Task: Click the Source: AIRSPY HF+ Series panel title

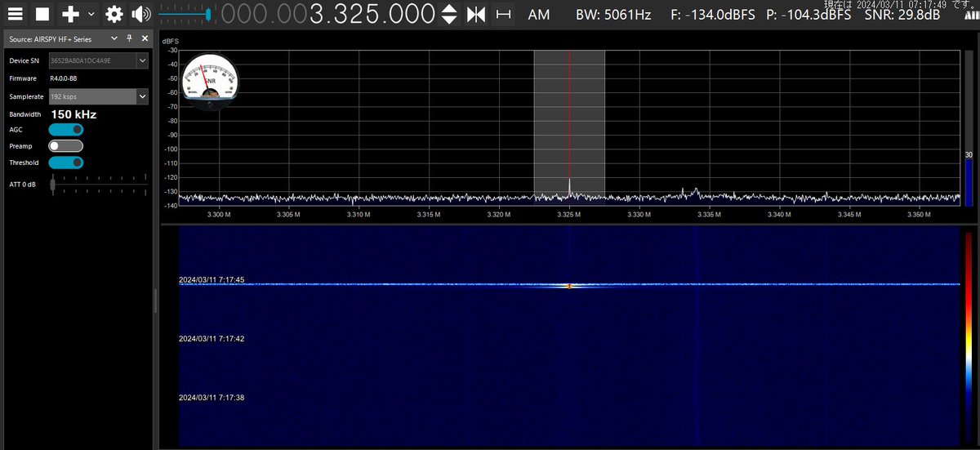Action: point(51,38)
